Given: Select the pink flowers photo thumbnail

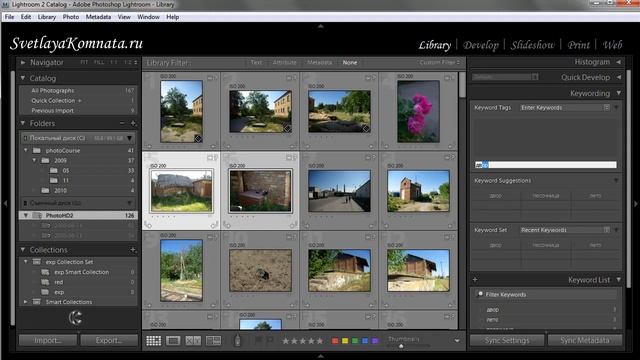Looking at the screenshot, I should pos(418,111).
